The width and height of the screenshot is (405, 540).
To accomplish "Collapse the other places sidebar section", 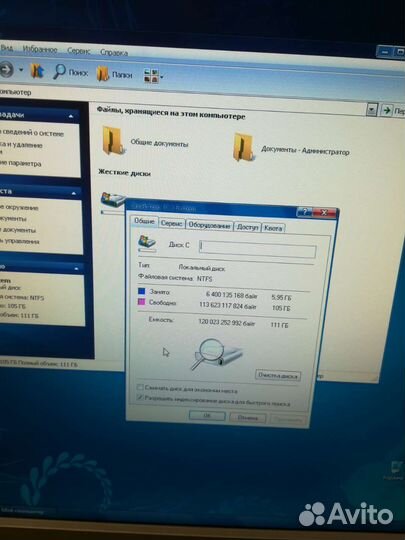I will pos(73,194).
